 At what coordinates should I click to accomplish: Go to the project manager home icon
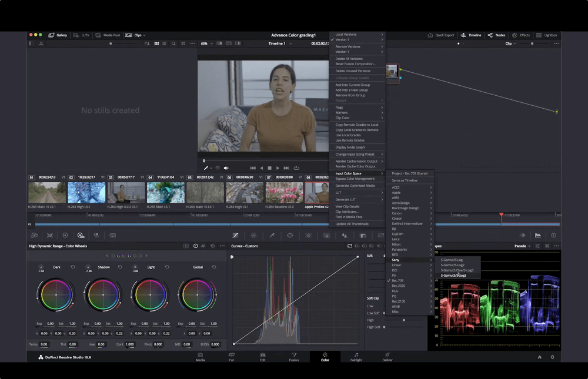tap(540, 357)
